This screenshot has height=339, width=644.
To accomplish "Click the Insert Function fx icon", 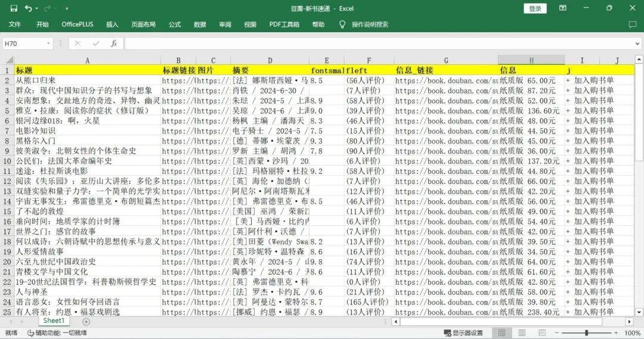I will (114, 43).
